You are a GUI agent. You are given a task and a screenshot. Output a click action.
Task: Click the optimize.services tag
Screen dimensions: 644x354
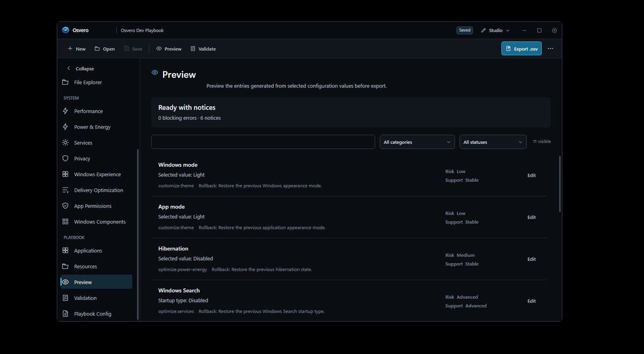pyautogui.click(x=176, y=312)
